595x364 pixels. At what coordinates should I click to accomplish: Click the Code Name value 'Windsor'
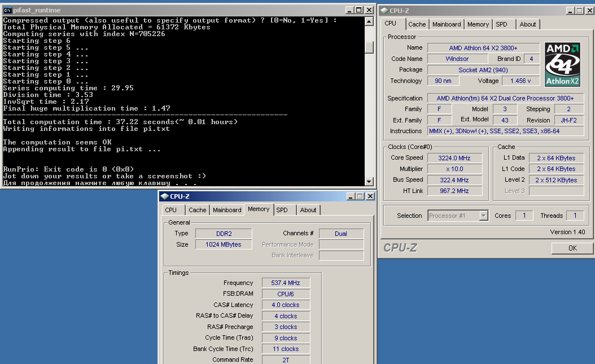click(x=457, y=59)
